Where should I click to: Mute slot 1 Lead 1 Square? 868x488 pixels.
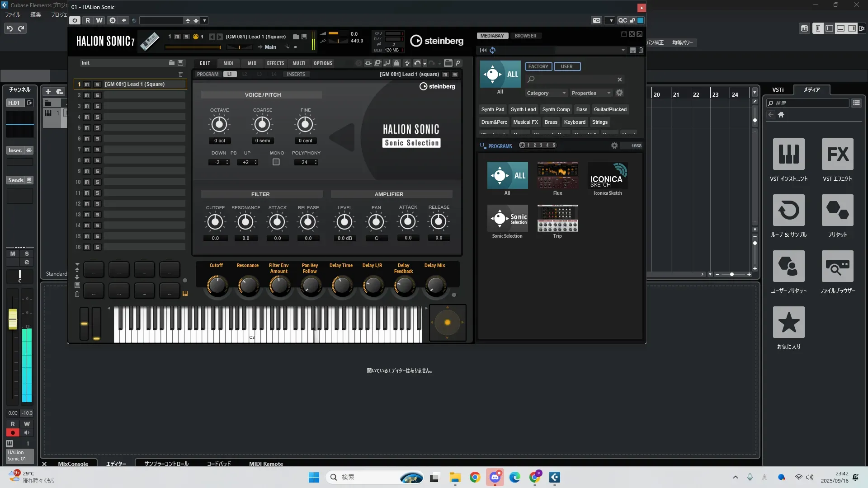click(x=87, y=84)
